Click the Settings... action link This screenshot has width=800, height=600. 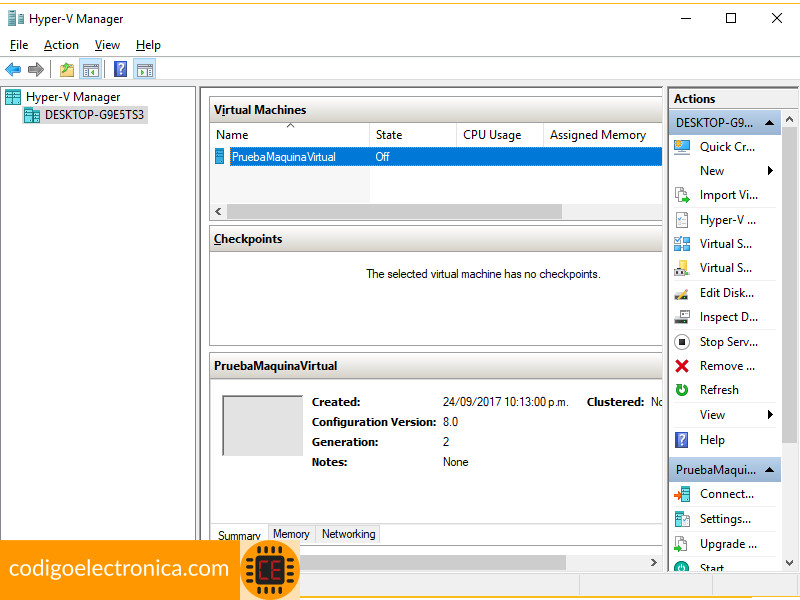pyautogui.click(x=725, y=519)
